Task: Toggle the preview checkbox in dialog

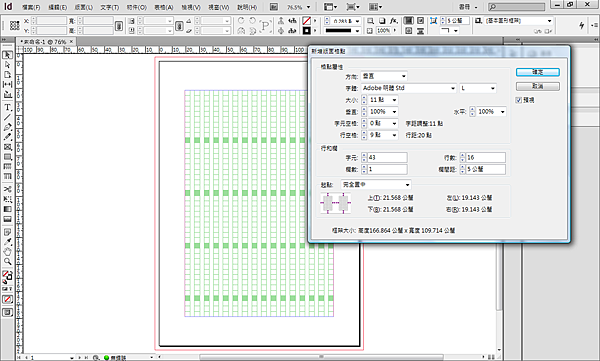Action: click(x=518, y=100)
